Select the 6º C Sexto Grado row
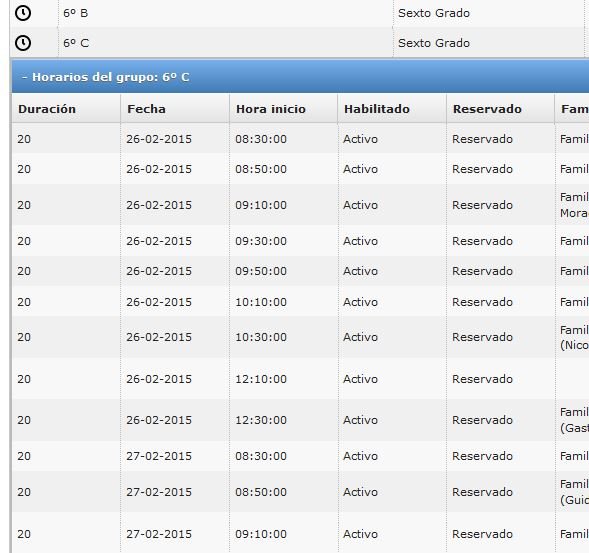The width and height of the screenshot is (589, 553). [x=299, y=43]
